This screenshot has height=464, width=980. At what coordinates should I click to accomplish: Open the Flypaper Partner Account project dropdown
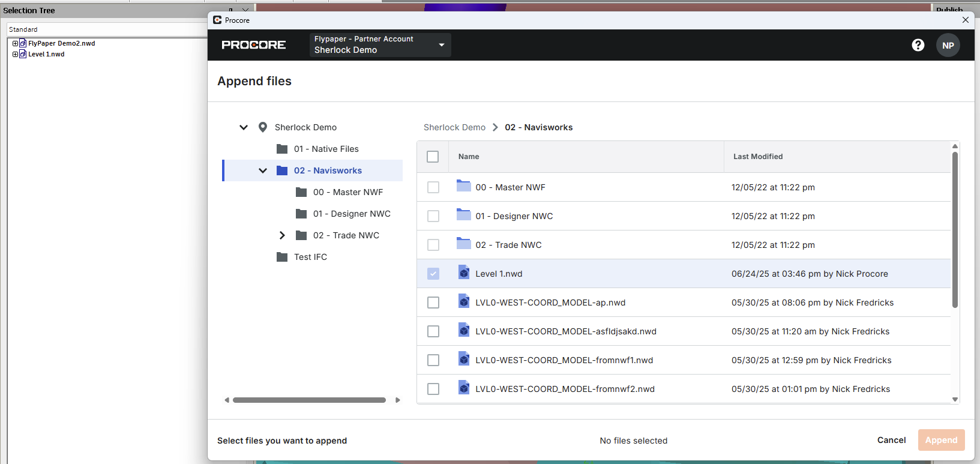coord(380,45)
